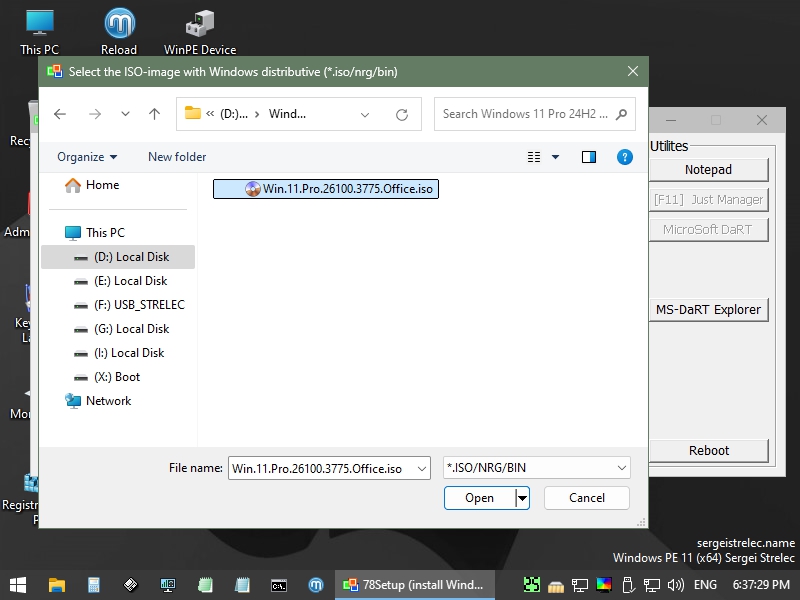Screen dimensions: 800x600
Task: Open File Explorer from the taskbar
Action: [57, 584]
